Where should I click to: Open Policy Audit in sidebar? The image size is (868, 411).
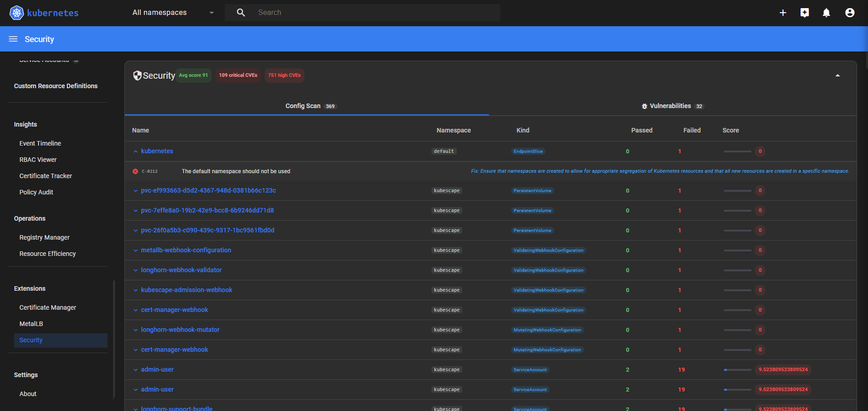(36, 192)
